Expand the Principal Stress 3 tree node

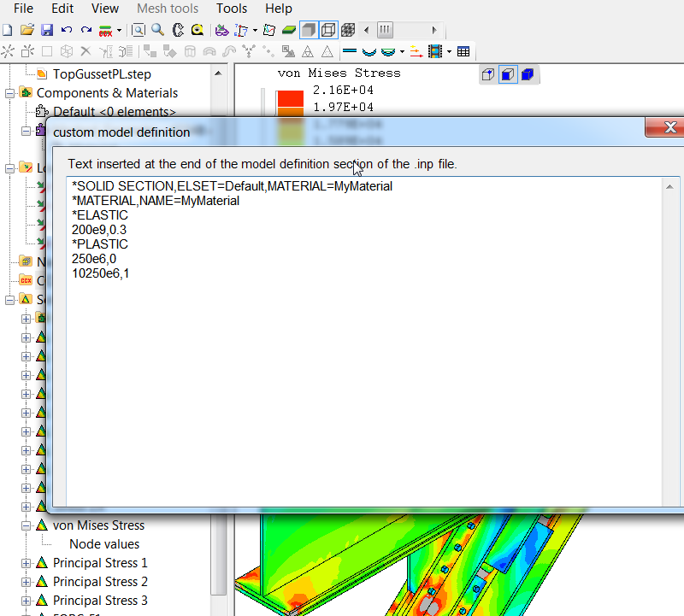pos(26,601)
